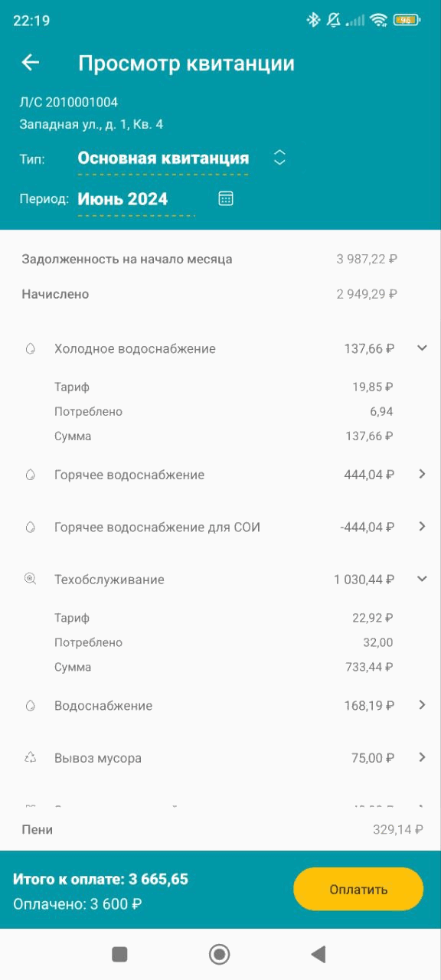Screen dimensions: 441x980
Task: Tap the cold water droplet icon
Action: point(31,348)
